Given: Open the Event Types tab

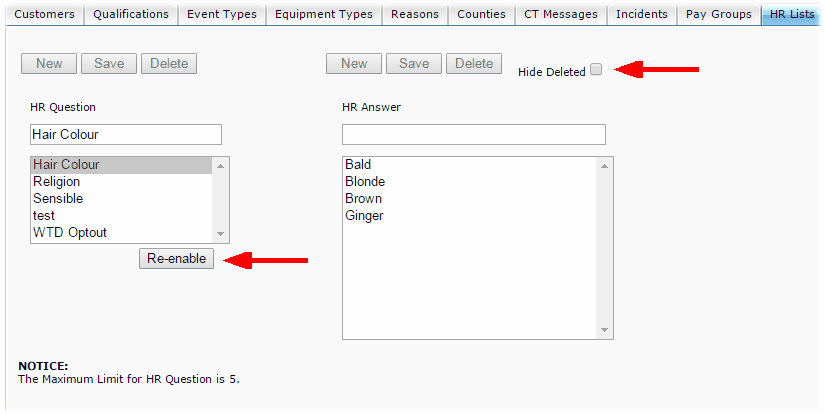Looking at the screenshot, I should click(222, 14).
